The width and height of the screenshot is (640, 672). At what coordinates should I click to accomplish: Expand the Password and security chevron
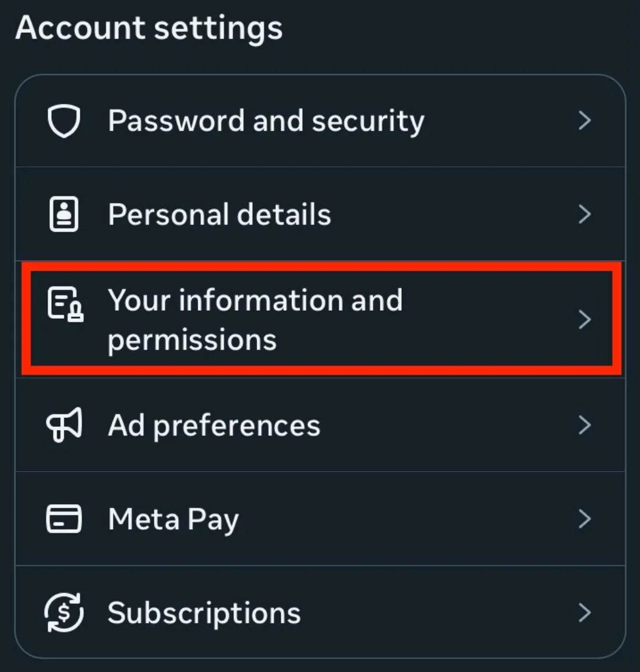[585, 121]
